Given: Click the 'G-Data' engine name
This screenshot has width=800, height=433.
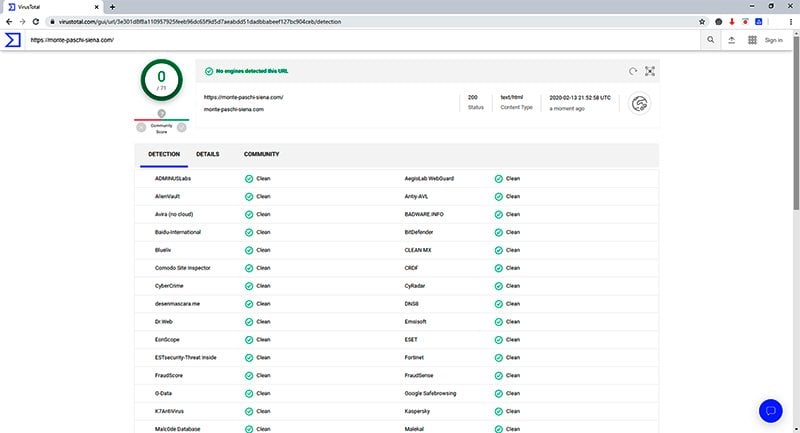Looking at the screenshot, I should click(163, 393).
